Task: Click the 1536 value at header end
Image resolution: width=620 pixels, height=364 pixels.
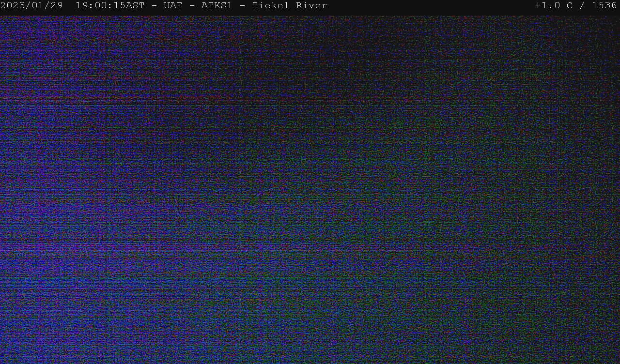Action: [604, 6]
